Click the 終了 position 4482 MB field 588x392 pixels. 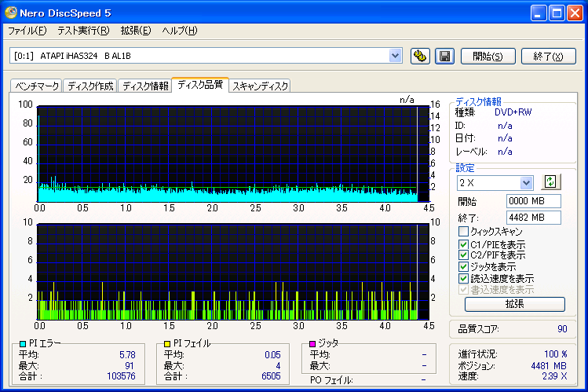533,218
